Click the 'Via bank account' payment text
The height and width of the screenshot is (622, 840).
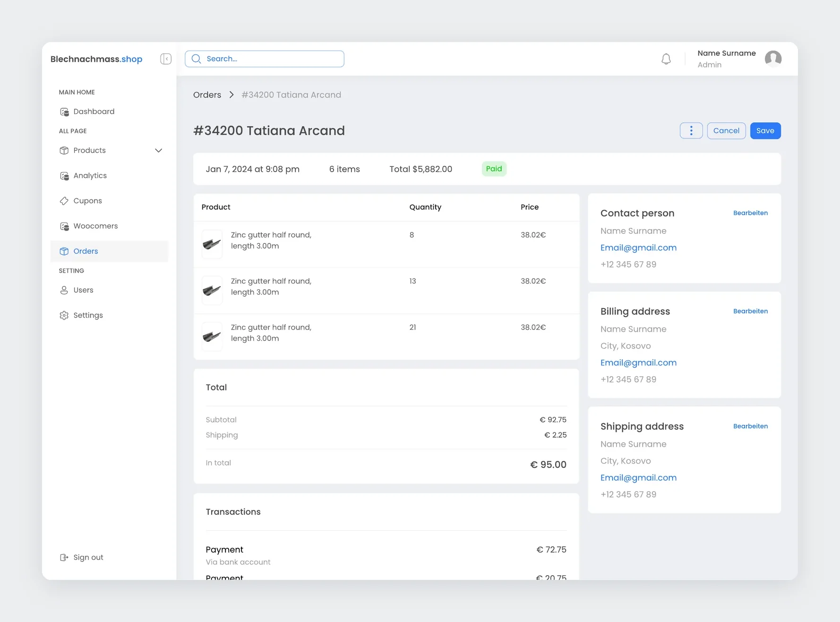pos(238,562)
